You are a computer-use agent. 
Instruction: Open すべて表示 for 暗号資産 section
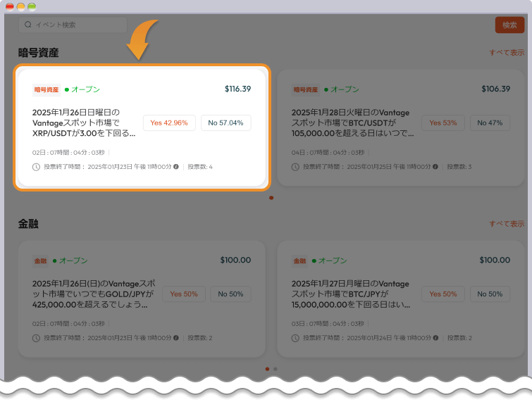coord(507,53)
